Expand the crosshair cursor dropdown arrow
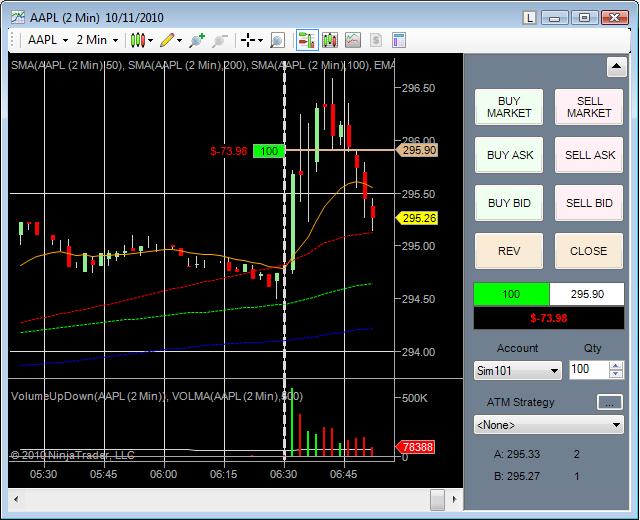The height and width of the screenshot is (520, 640). tap(260, 40)
